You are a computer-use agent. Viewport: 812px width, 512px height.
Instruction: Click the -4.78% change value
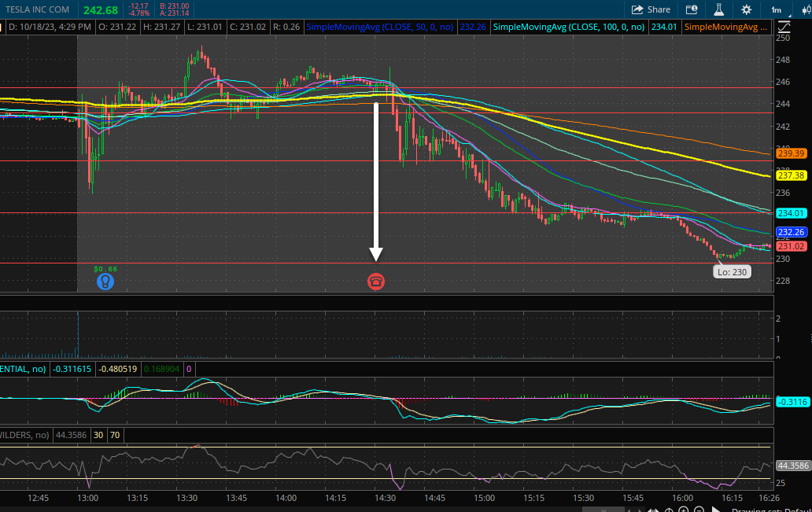pyautogui.click(x=138, y=13)
